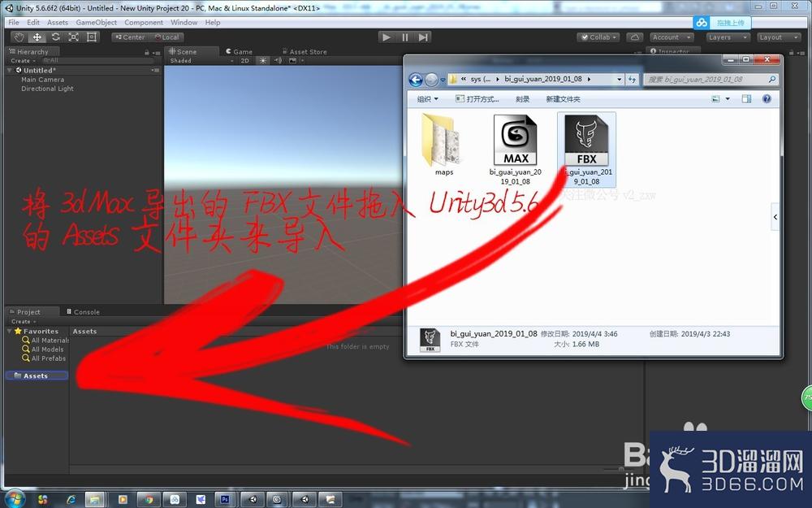812x508 pixels.
Task: Open Project panel Create dropdown
Action: point(23,321)
